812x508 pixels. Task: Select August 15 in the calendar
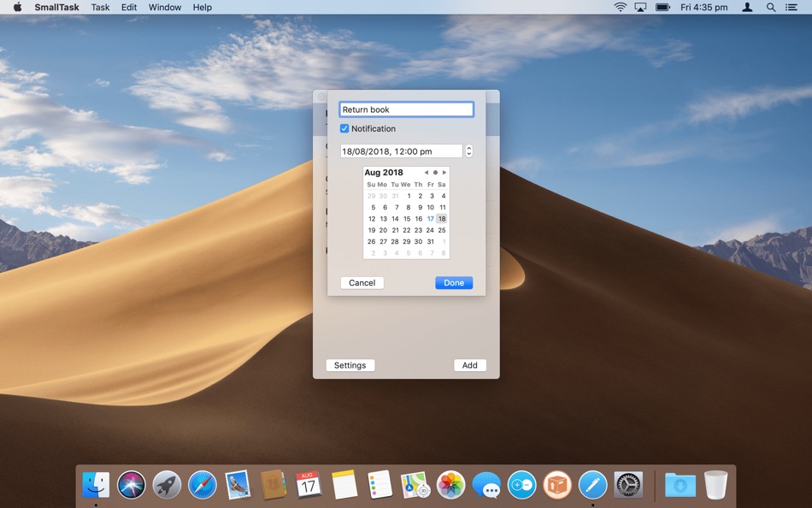[x=407, y=219]
